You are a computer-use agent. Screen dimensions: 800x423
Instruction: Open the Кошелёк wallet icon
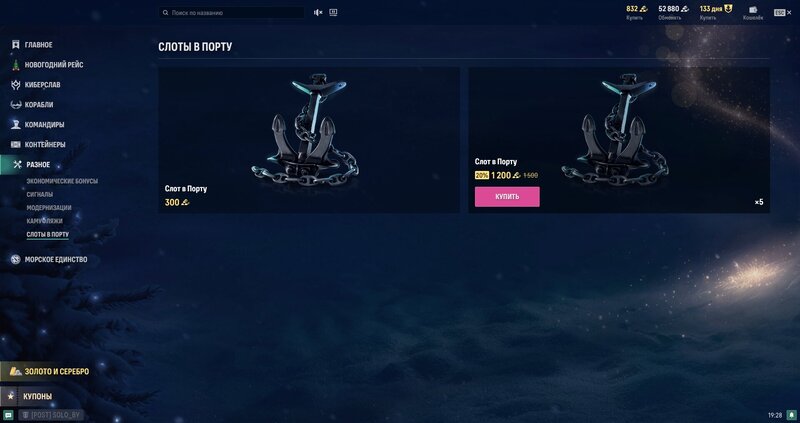753,10
